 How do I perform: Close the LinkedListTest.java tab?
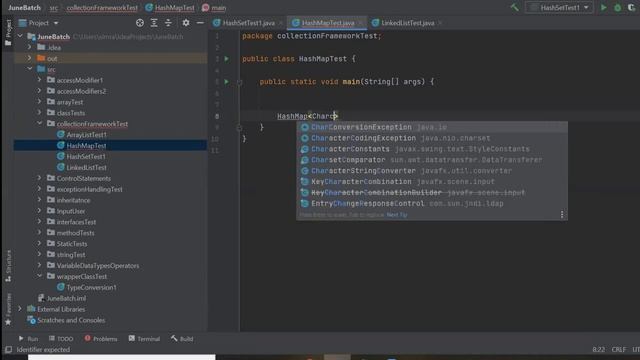(x=440, y=23)
